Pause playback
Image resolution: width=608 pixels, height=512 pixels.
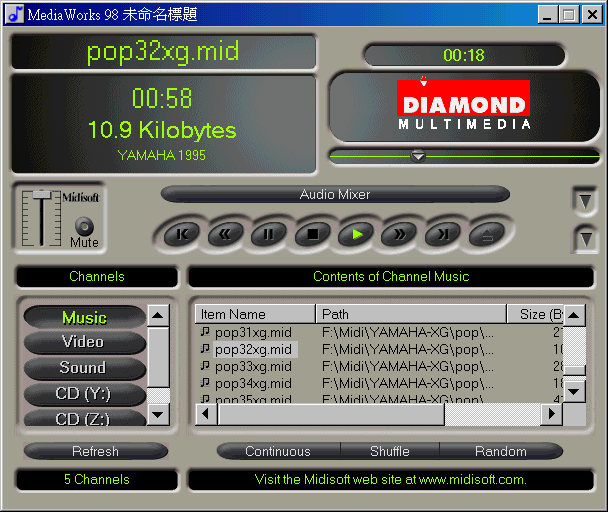coord(269,234)
